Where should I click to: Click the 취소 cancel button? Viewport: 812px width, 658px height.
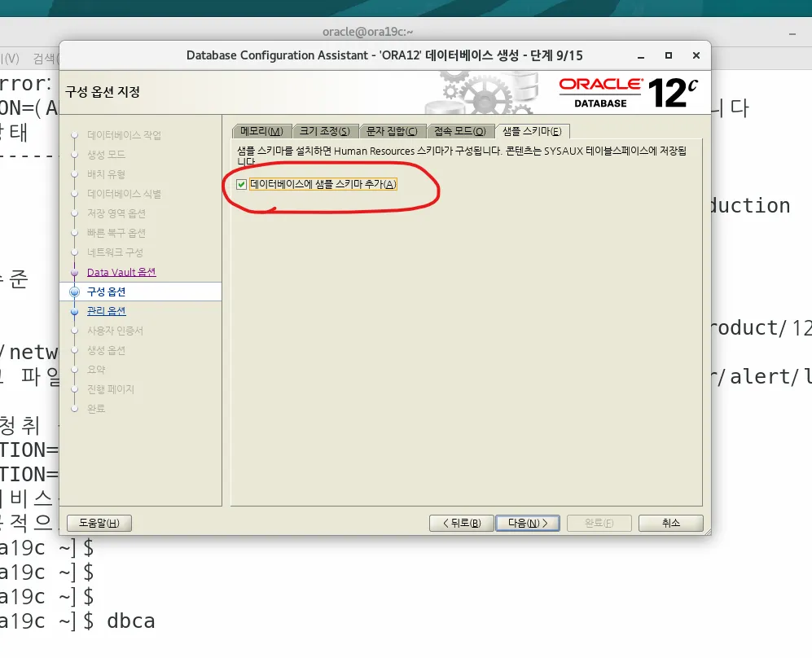tap(671, 523)
